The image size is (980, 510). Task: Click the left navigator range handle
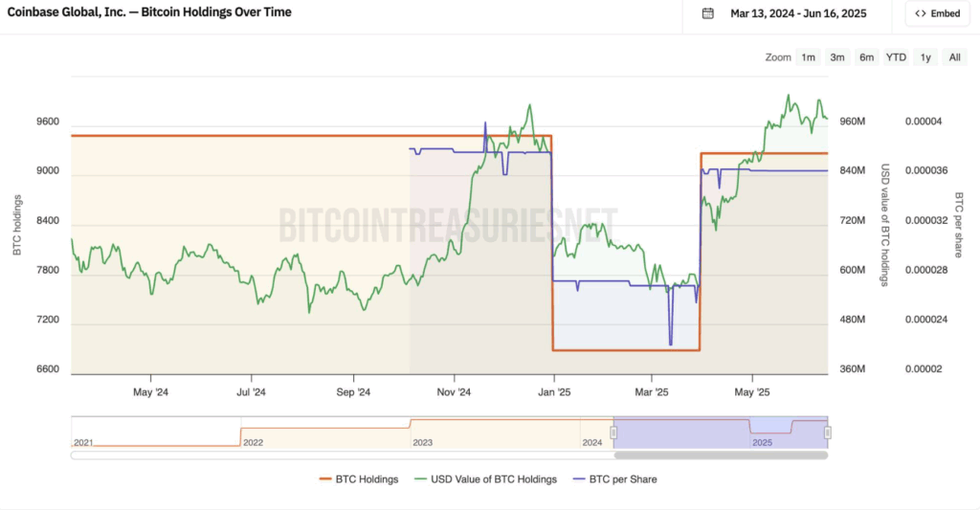[613, 432]
